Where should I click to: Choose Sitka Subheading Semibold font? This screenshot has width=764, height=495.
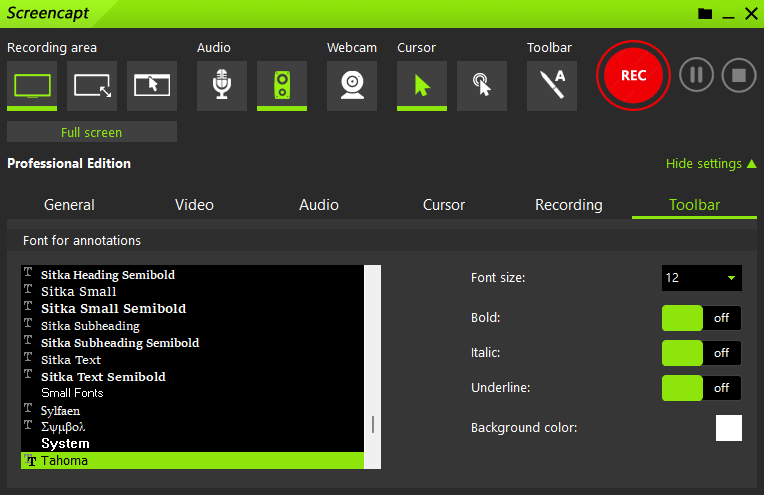[192, 343]
